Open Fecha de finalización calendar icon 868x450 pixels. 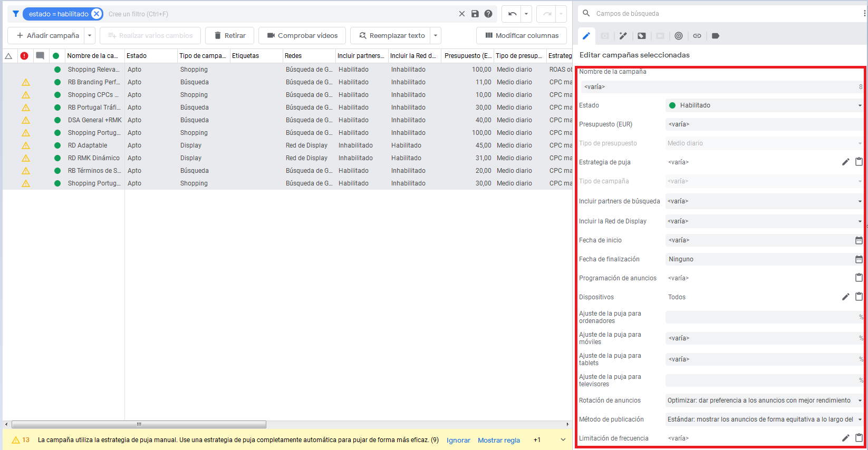pyautogui.click(x=859, y=259)
